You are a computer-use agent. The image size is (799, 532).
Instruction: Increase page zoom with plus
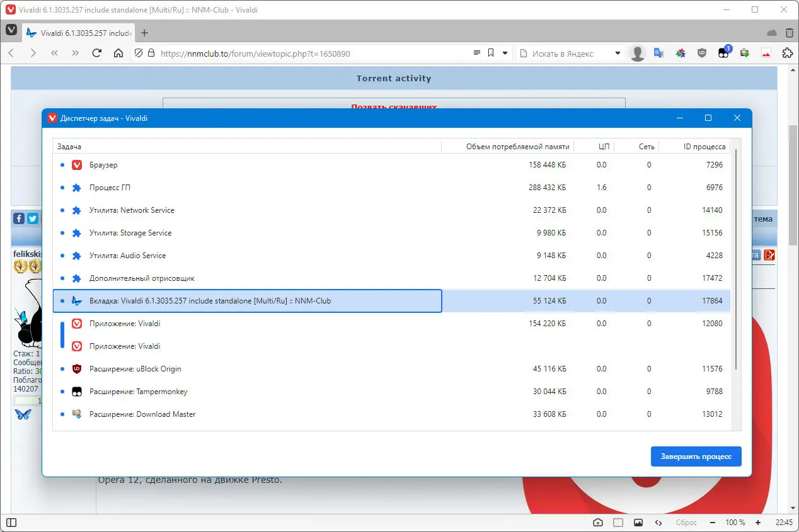tap(758, 523)
